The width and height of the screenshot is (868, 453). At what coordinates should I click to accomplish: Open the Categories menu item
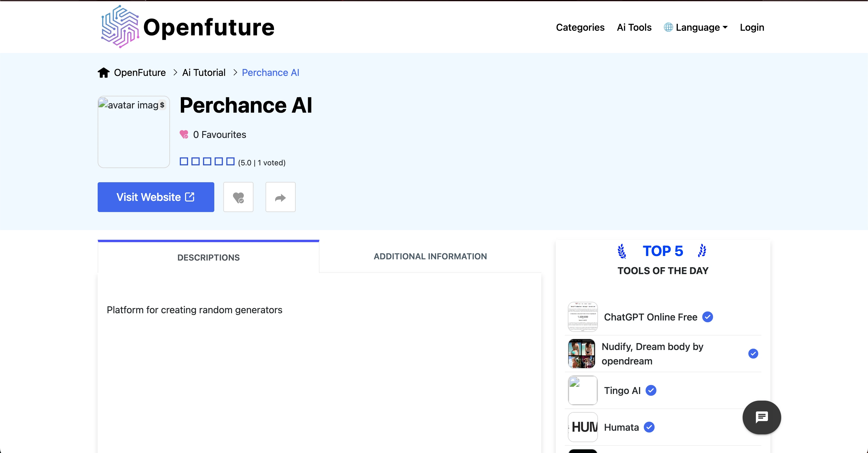580,27
